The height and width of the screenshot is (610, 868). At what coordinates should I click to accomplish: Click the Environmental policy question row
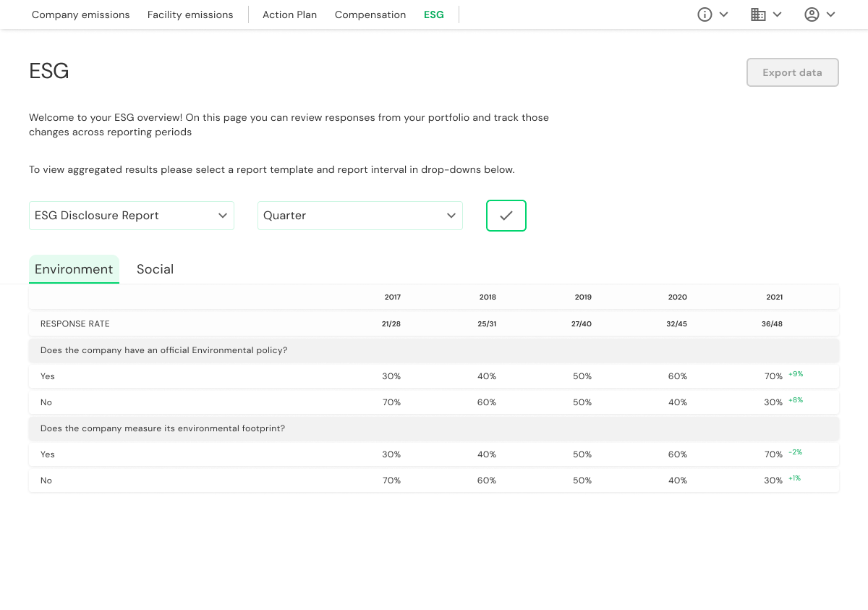pos(164,350)
